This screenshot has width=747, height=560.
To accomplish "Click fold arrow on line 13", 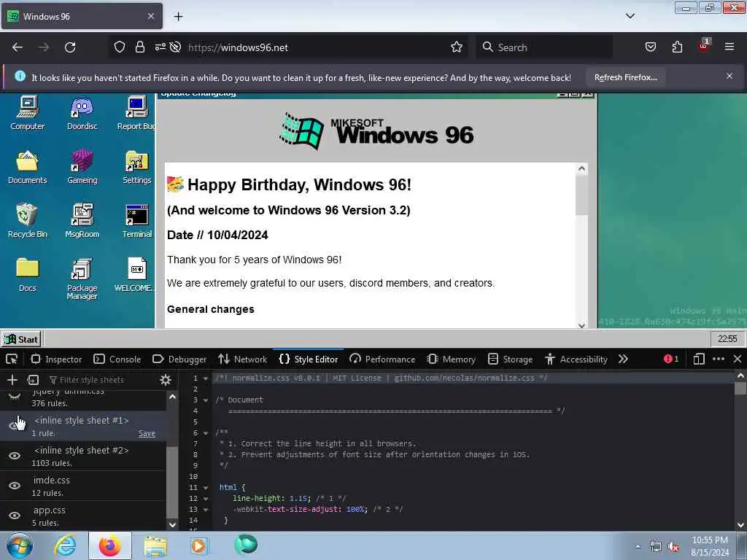I will coord(206,510).
